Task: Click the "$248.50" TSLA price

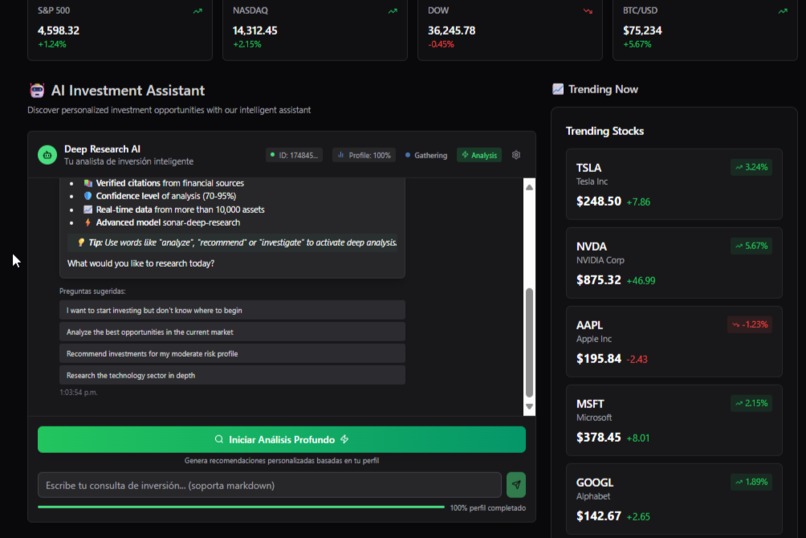Action: coord(598,201)
